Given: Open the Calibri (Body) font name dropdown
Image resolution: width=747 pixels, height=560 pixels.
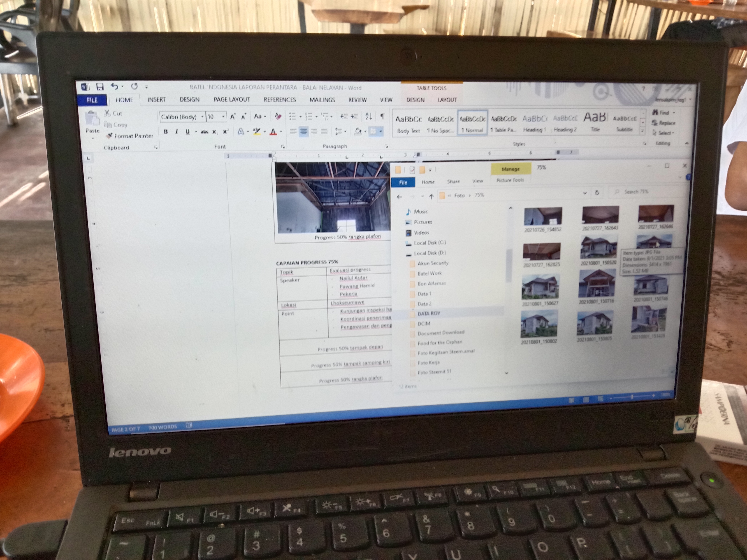Looking at the screenshot, I should click(x=202, y=117).
